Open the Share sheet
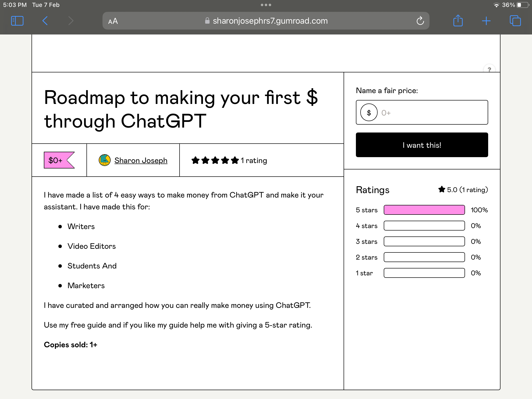This screenshot has width=532, height=399. tap(458, 20)
